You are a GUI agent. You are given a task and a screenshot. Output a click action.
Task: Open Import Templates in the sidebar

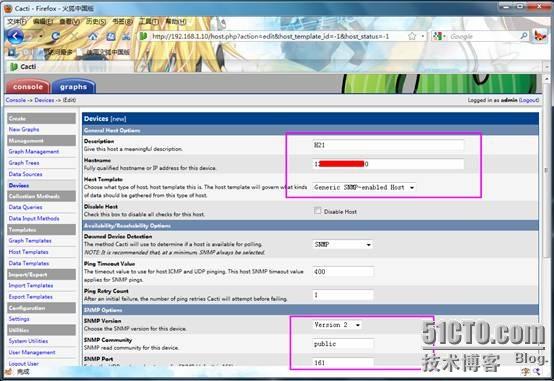tap(31, 285)
